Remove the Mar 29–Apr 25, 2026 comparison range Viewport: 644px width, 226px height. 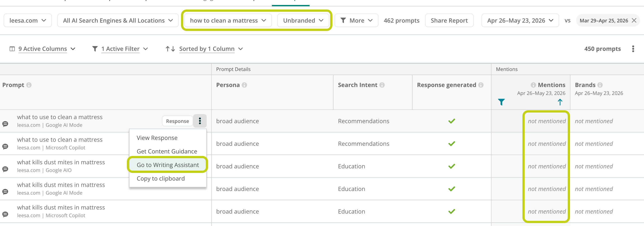click(634, 21)
